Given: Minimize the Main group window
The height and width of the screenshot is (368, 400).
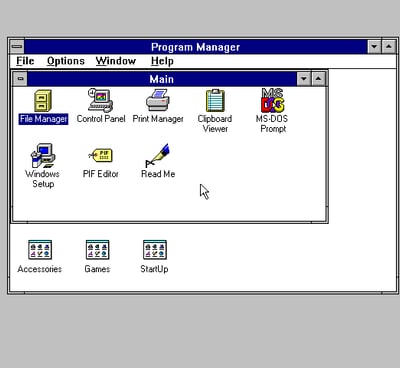Looking at the screenshot, I should click(304, 79).
